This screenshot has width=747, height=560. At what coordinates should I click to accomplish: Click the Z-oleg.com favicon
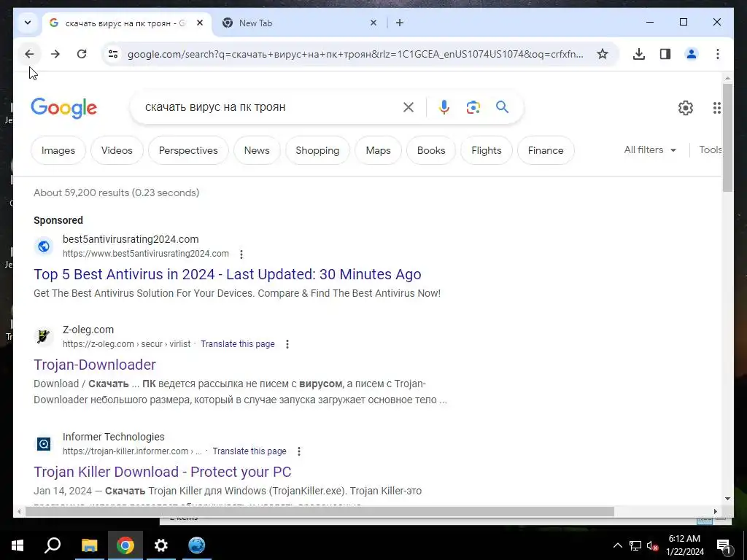coord(43,336)
